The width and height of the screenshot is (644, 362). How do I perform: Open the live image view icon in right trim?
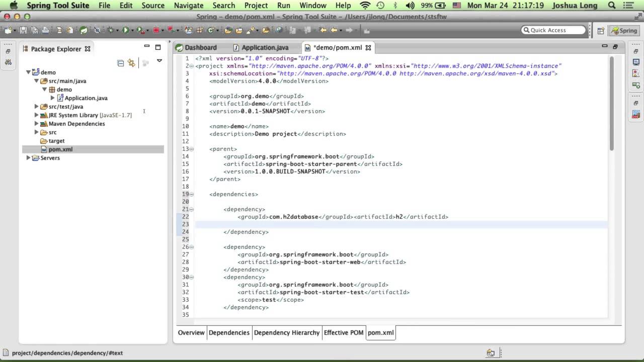(x=636, y=115)
